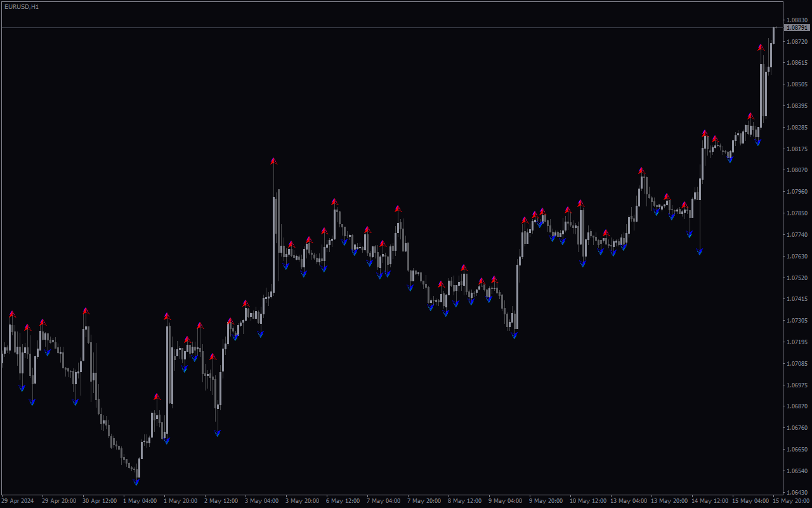Screen dimensions: 812x508
Task: Select the 1.07415 price axis label
Action: (x=797, y=298)
